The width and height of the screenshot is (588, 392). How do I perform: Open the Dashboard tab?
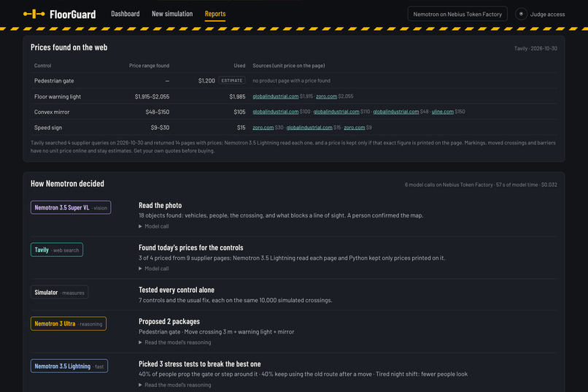(x=125, y=13)
